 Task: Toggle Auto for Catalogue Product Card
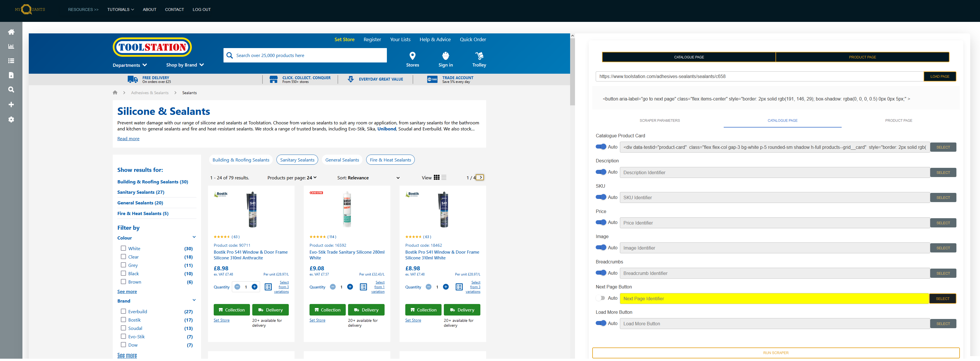click(601, 147)
